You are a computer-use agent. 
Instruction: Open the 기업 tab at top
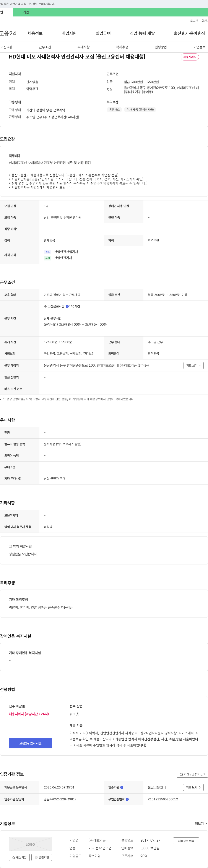(26, 12)
